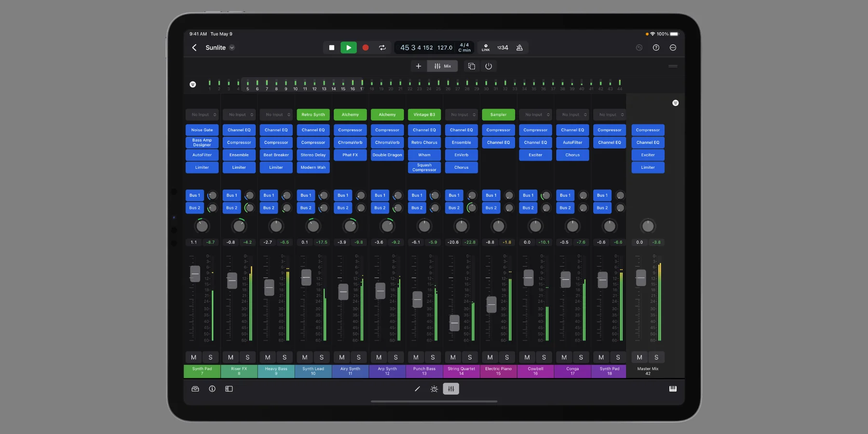Toggle the Cycle loop button
The width and height of the screenshot is (868, 434).
tap(382, 48)
